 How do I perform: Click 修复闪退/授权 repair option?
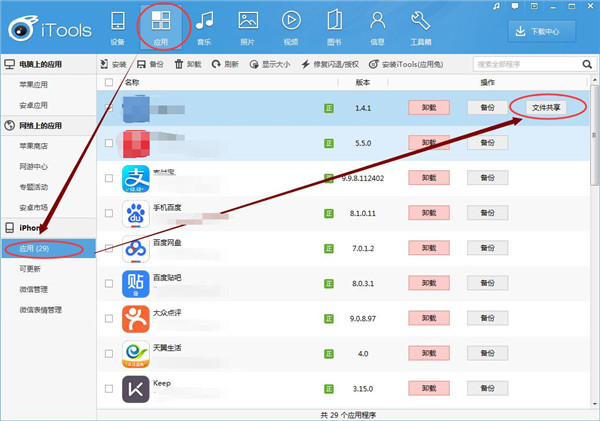click(x=330, y=64)
